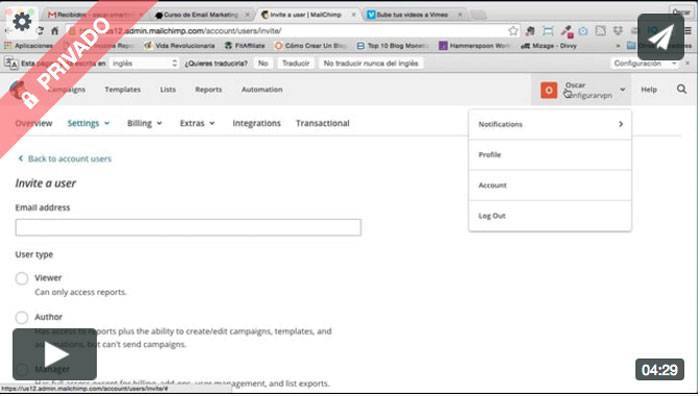This screenshot has height=396, width=700.
Task: Open the inglés language dropdown
Action: click(x=144, y=63)
